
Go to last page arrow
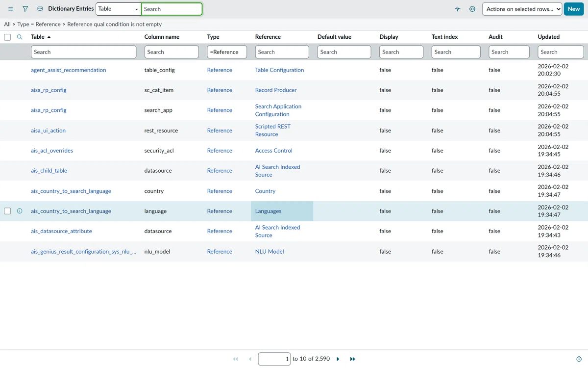point(352,359)
